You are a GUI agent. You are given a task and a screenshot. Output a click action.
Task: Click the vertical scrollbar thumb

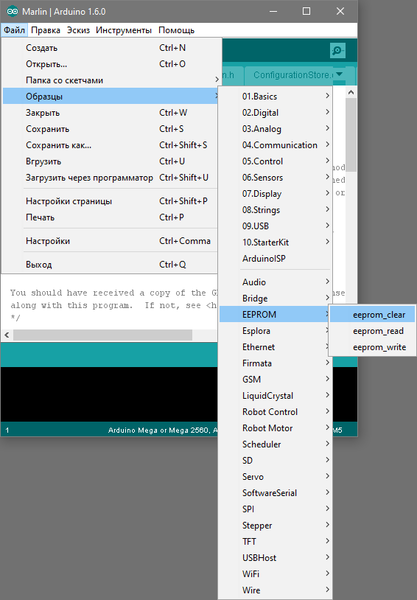coord(351,135)
